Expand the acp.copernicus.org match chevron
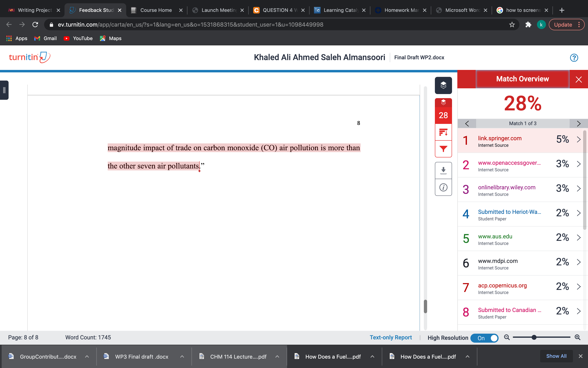 click(x=579, y=286)
